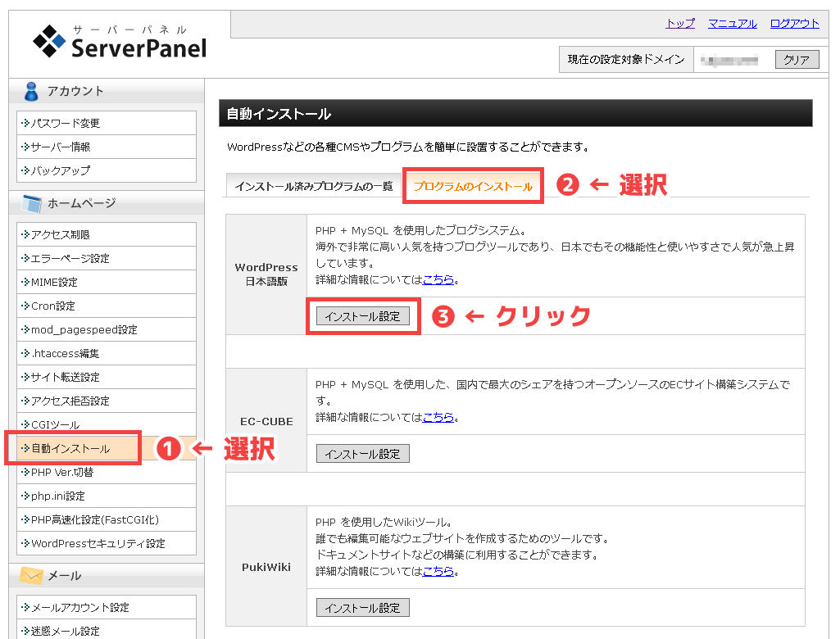Click the ホームページ section window icon
Screen dimensions: 840x639
click(32, 203)
